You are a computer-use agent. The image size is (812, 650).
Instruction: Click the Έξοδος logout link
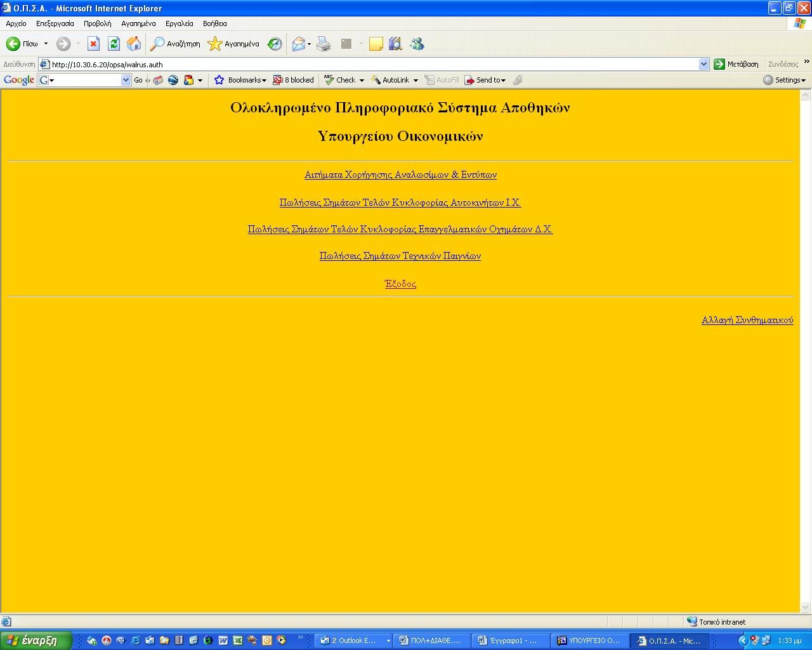(x=400, y=284)
